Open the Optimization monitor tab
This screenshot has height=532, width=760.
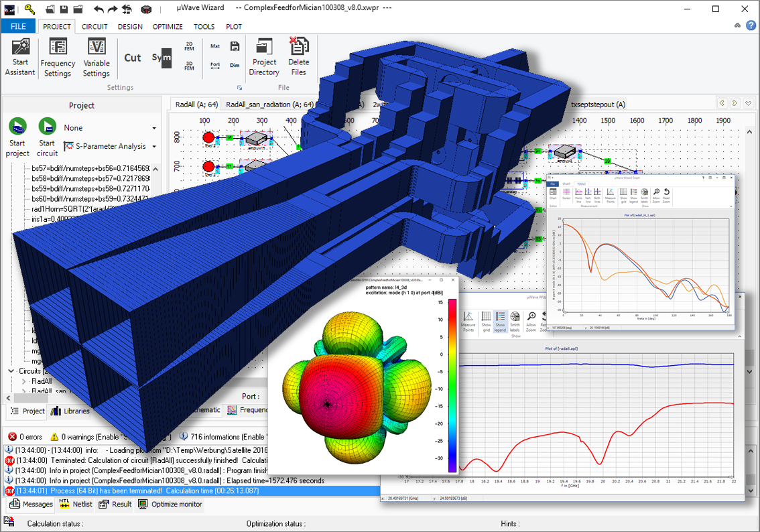pyautogui.click(x=170, y=505)
